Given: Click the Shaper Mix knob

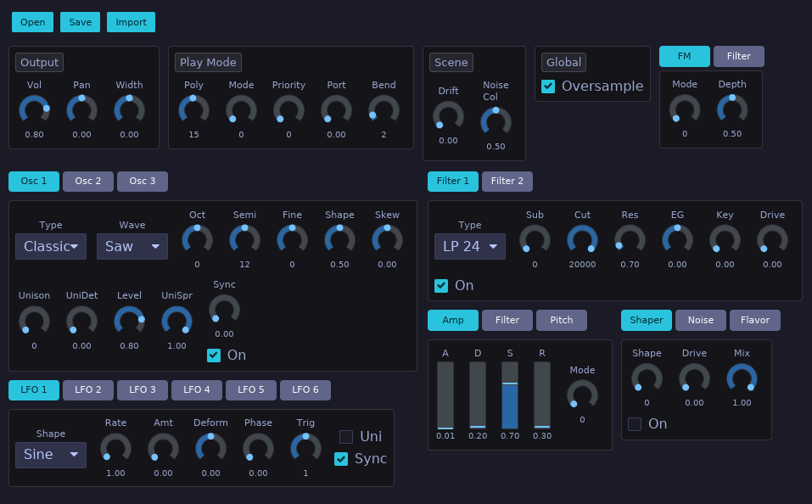Looking at the screenshot, I should tap(742, 378).
